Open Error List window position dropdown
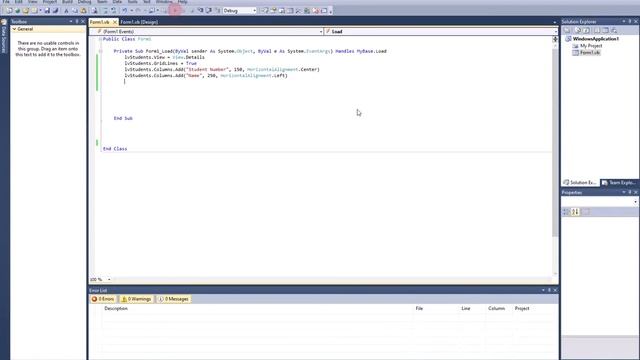The width and height of the screenshot is (640, 360). click(543, 290)
